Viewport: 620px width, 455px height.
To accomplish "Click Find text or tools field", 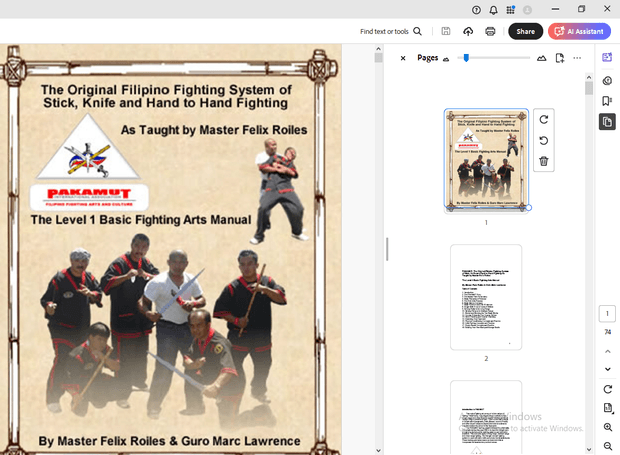I will click(x=384, y=31).
